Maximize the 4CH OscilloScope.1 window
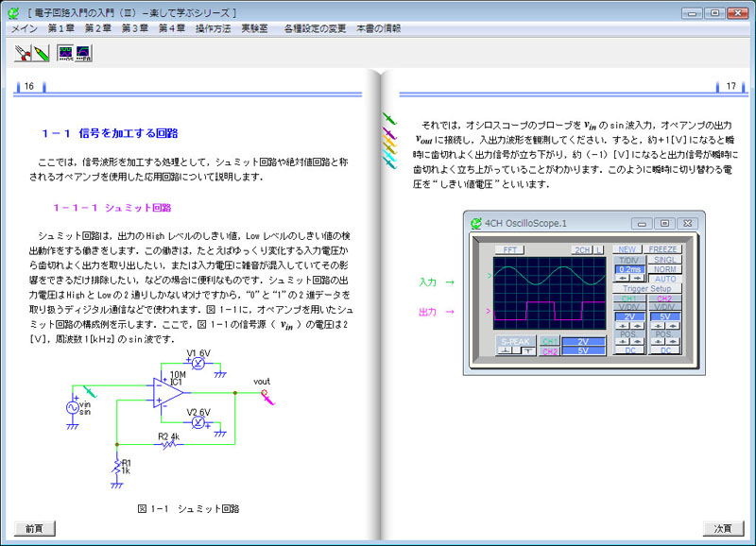Screen dimensions: 756x546 pos(664,223)
